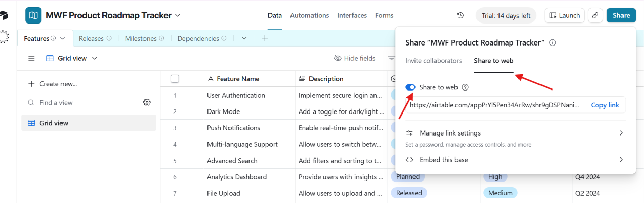Open the base history clock icon
The height and width of the screenshot is (203, 644).
point(460,15)
